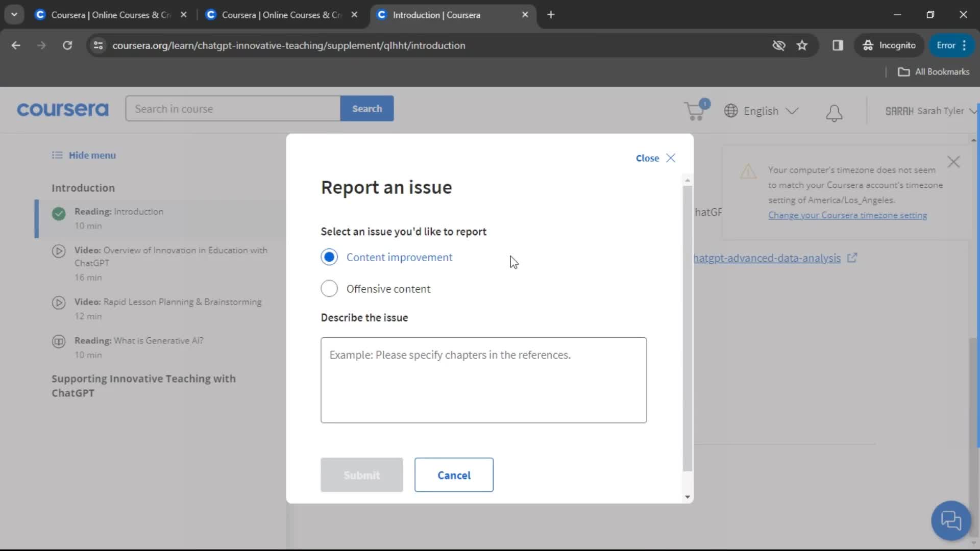Screen dimensions: 980x551
Task: Cancel the Report an issue dialog
Action: [455, 475]
